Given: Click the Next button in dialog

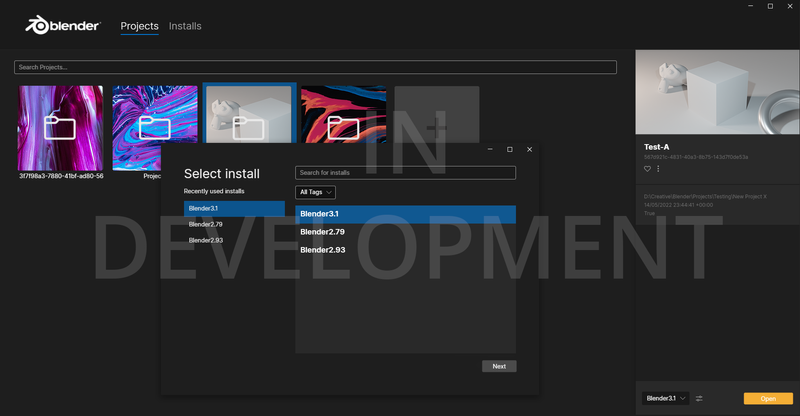Looking at the screenshot, I should (x=499, y=366).
